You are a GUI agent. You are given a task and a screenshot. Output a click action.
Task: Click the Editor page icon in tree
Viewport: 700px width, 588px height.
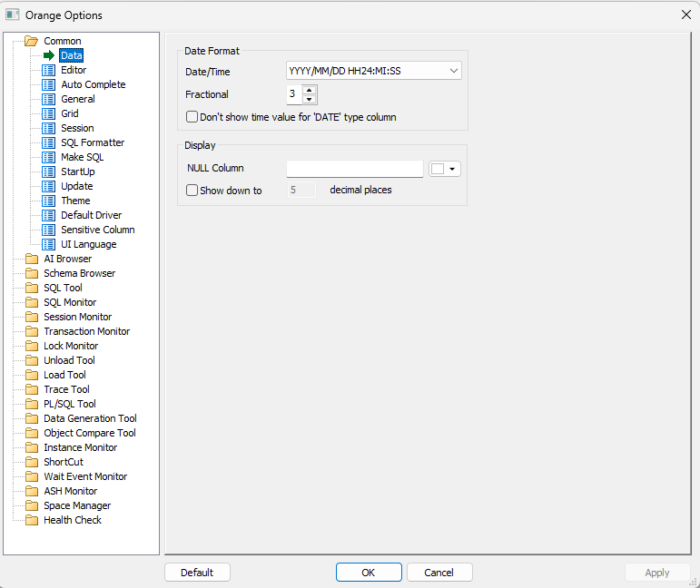pyautogui.click(x=48, y=70)
